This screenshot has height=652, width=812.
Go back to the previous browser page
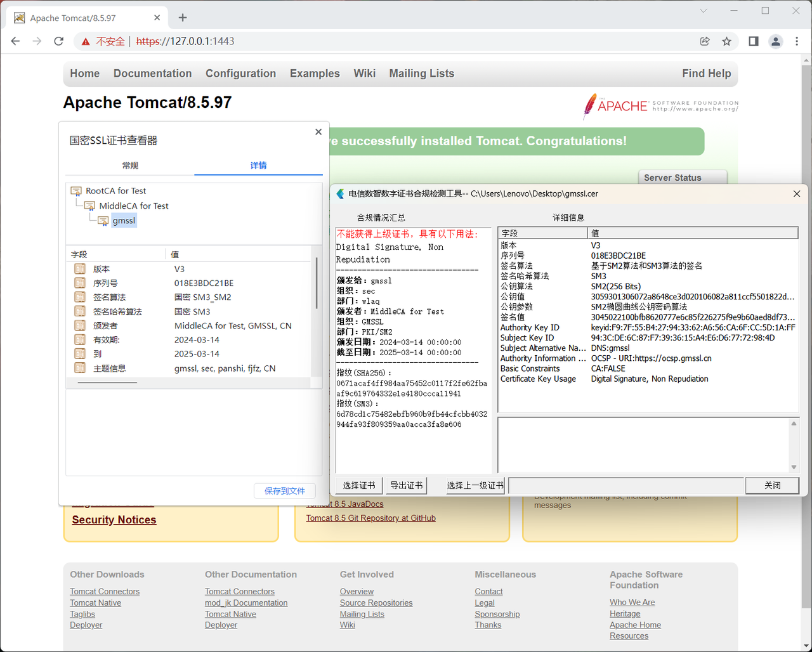tap(16, 41)
